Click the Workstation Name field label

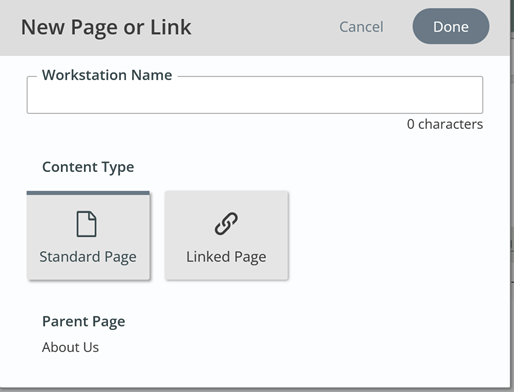[107, 75]
